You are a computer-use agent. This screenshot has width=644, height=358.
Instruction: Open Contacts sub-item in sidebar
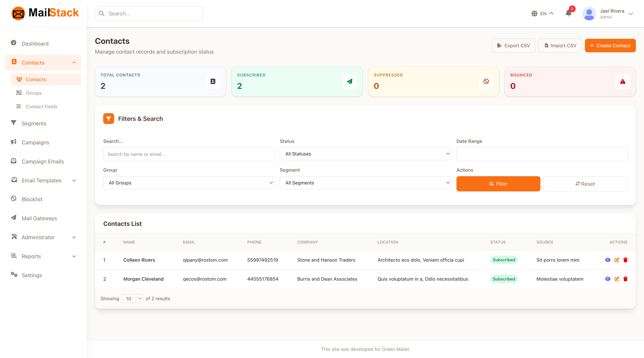tap(46, 79)
